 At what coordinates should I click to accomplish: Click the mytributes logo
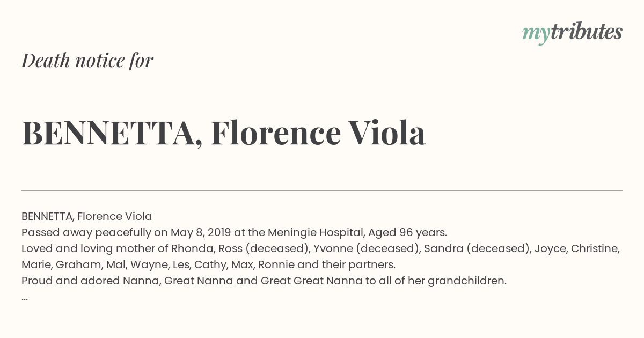click(572, 33)
